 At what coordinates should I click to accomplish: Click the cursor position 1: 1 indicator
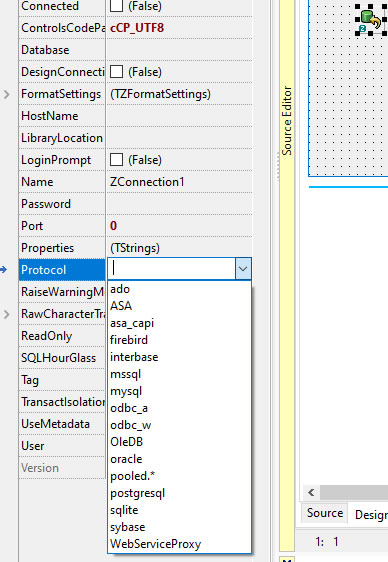(327, 541)
